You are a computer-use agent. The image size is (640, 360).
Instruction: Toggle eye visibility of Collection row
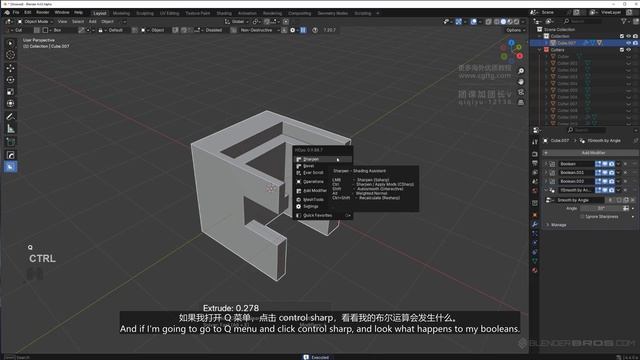629,36
